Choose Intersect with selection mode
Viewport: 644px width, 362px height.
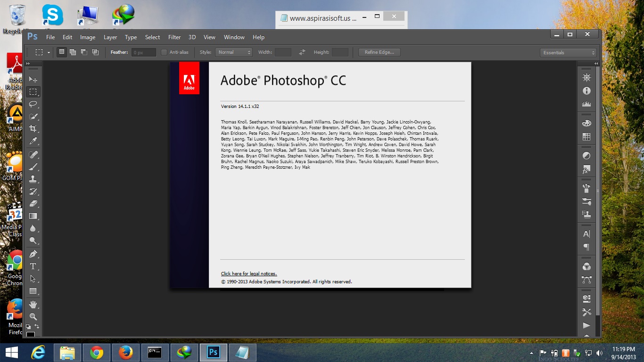coord(95,52)
